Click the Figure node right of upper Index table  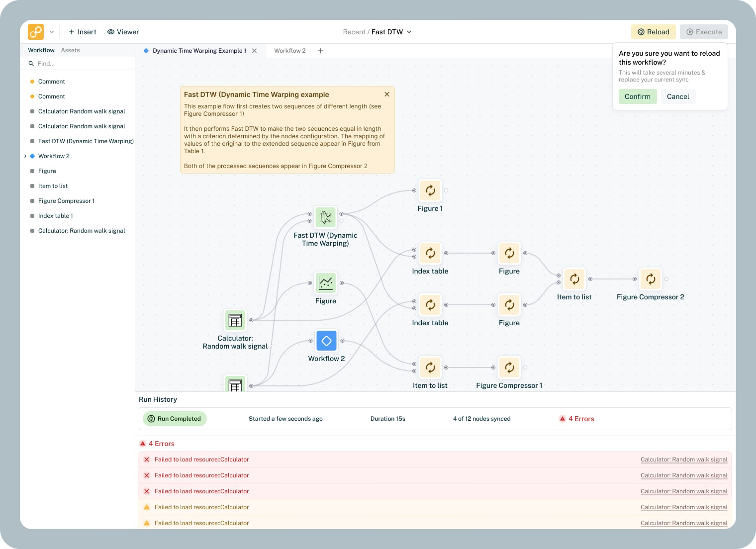[x=509, y=253]
